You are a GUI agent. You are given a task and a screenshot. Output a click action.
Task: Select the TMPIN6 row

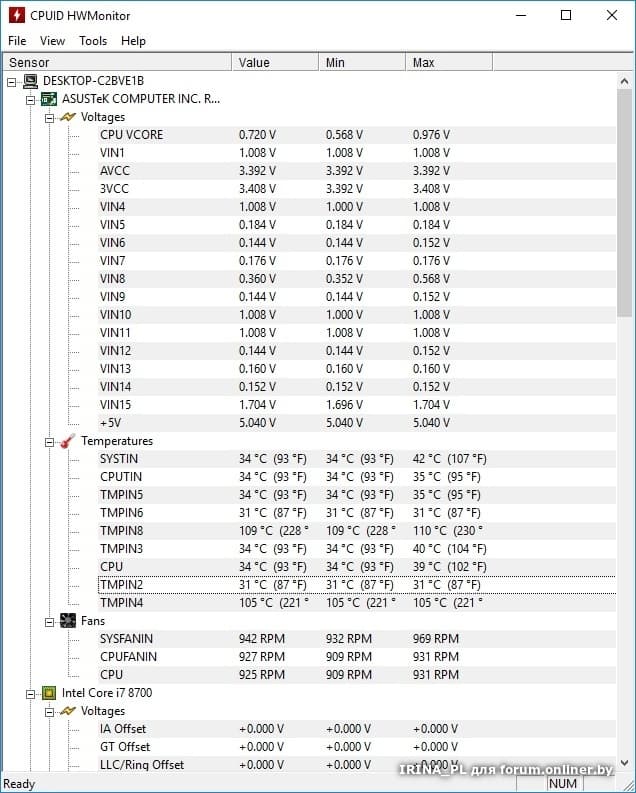click(x=357, y=513)
